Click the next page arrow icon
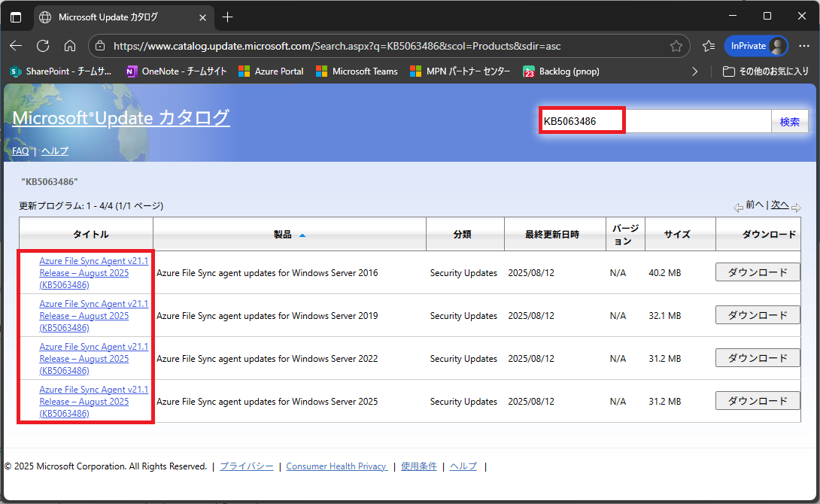This screenshot has width=820, height=504. (x=796, y=208)
